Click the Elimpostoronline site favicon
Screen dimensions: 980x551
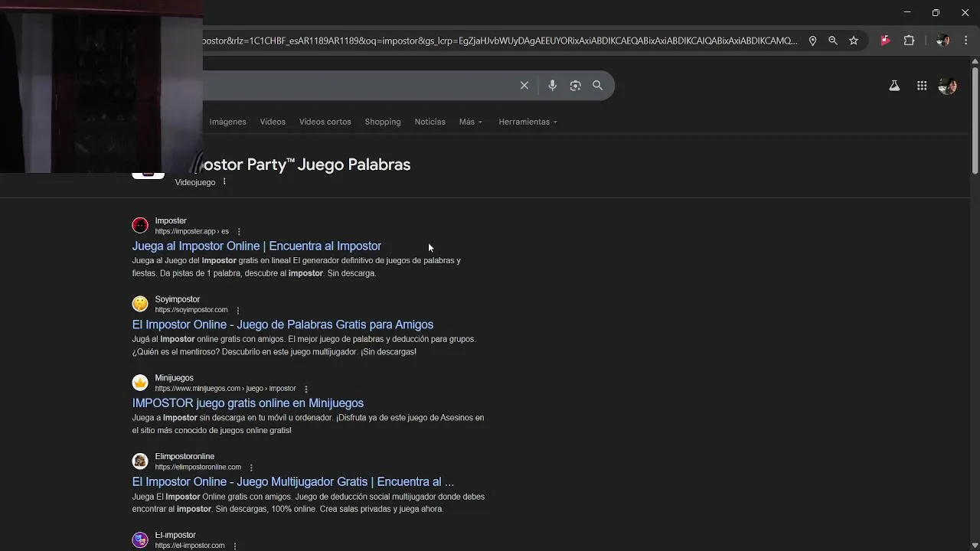point(140,461)
